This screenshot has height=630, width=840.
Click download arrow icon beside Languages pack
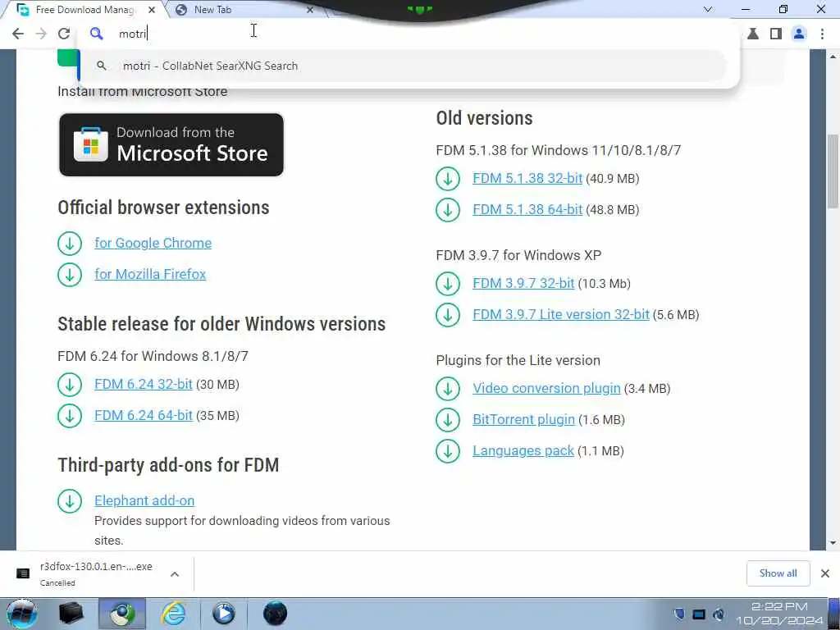click(x=448, y=451)
